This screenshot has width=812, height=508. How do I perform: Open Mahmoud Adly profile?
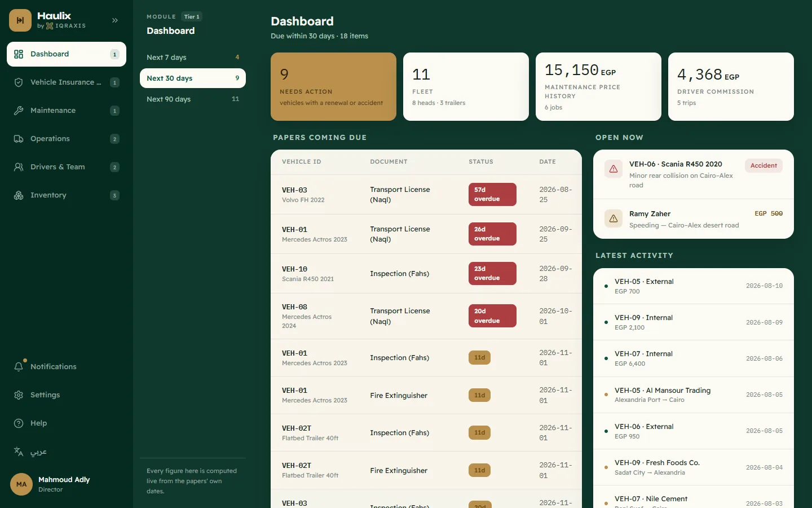pos(67,484)
